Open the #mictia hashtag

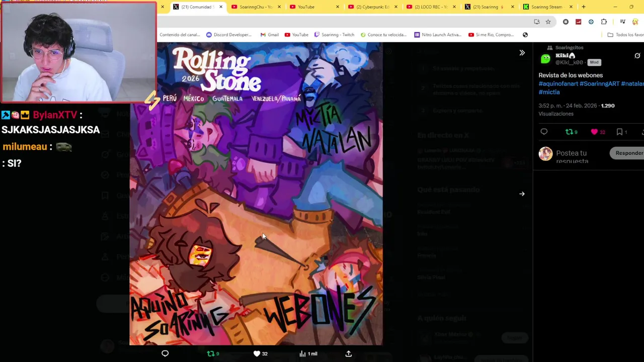tap(549, 92)
